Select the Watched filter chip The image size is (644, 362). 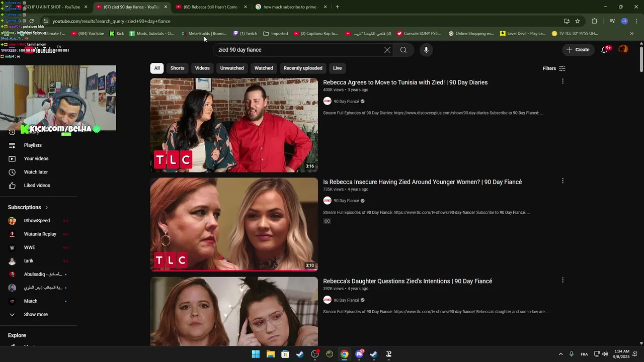(264, 68)
